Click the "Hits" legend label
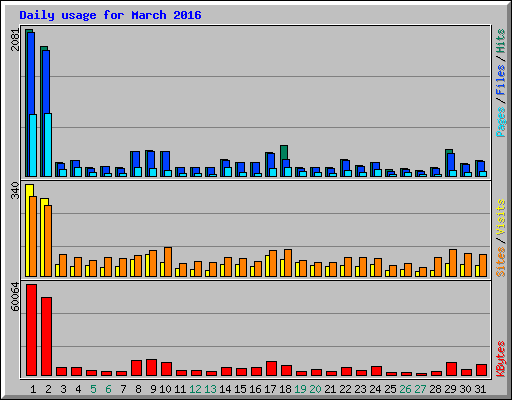This screenshot has width=512, height=400. pos(501,41)
